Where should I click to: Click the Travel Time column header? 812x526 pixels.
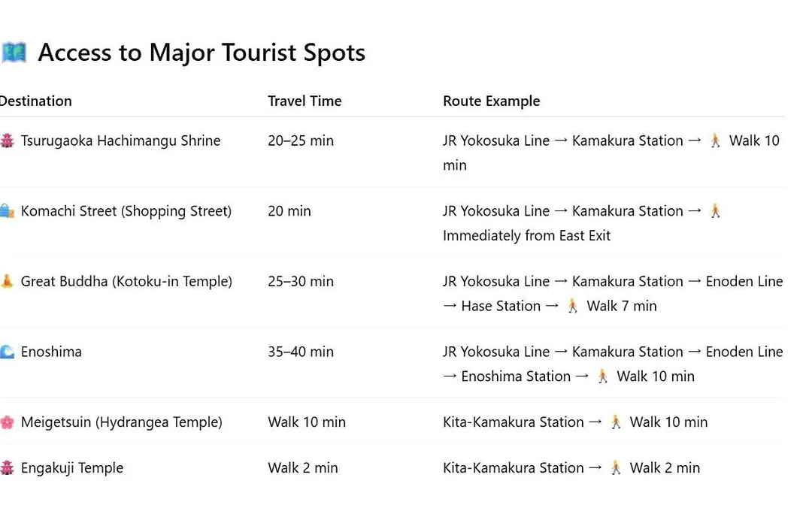coord(304,101)
